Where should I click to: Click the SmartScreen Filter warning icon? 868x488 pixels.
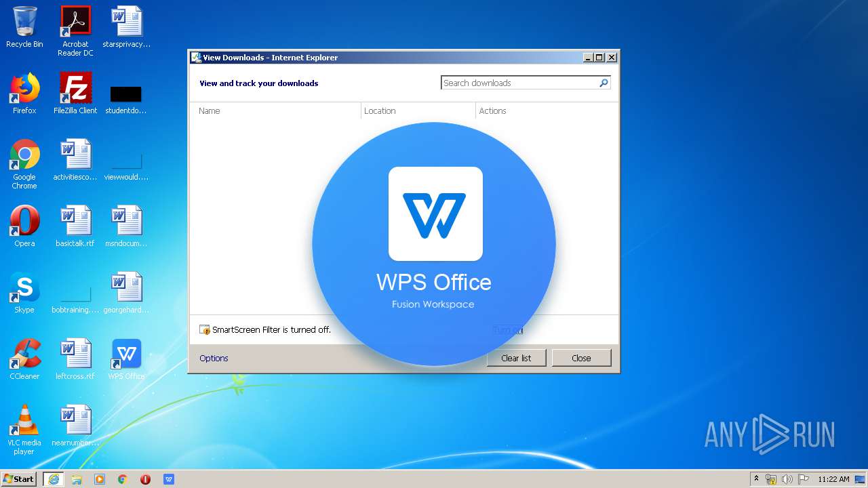click(205, 330)
